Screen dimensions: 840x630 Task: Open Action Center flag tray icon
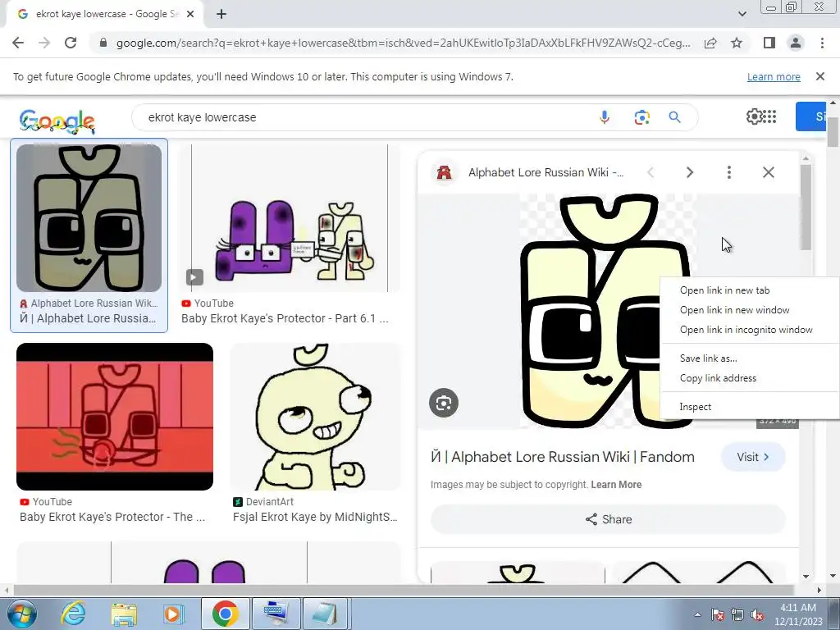coord(718,614)
